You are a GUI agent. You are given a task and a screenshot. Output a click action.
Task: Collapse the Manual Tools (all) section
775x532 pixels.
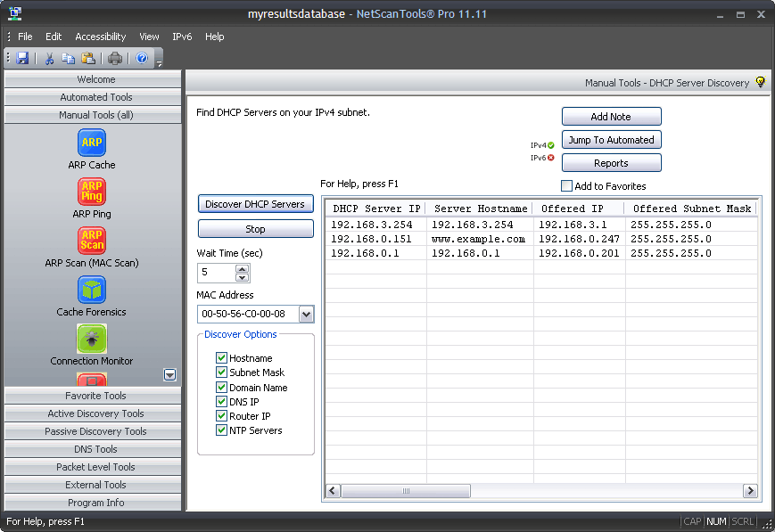[93, 115]
